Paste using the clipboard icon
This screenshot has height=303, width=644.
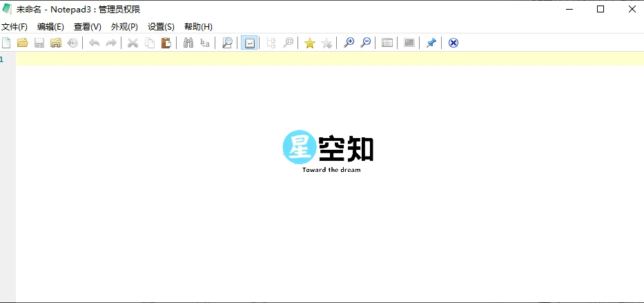pos(166,43)
